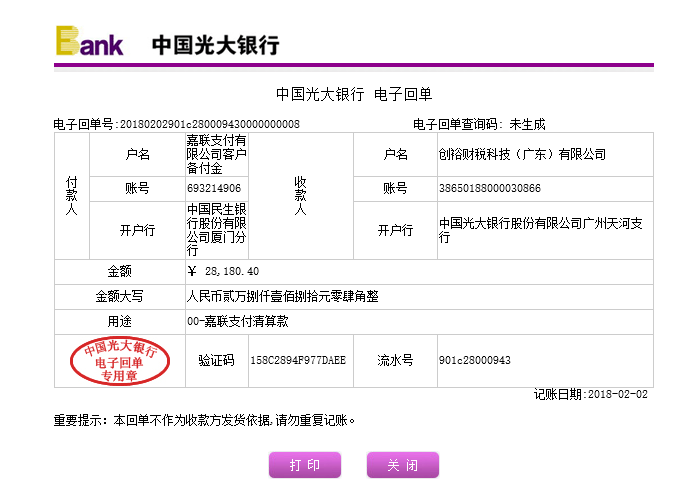Click the red 电子回单专用章 stamp

(120, 362)
